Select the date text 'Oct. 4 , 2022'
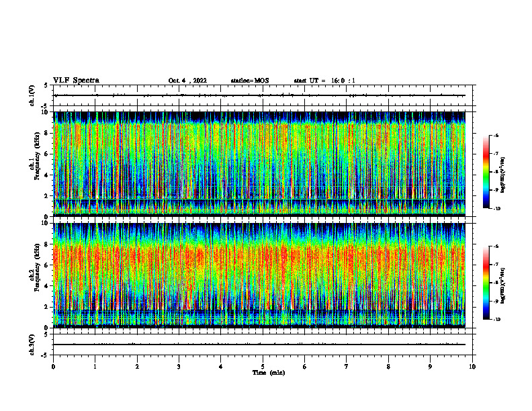This screenshot has width=532, height=411. point(187,81)
